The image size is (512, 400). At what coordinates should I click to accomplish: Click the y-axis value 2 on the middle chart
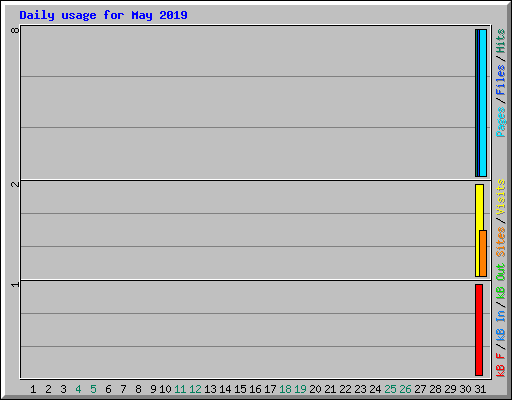(x=15, y=184)
